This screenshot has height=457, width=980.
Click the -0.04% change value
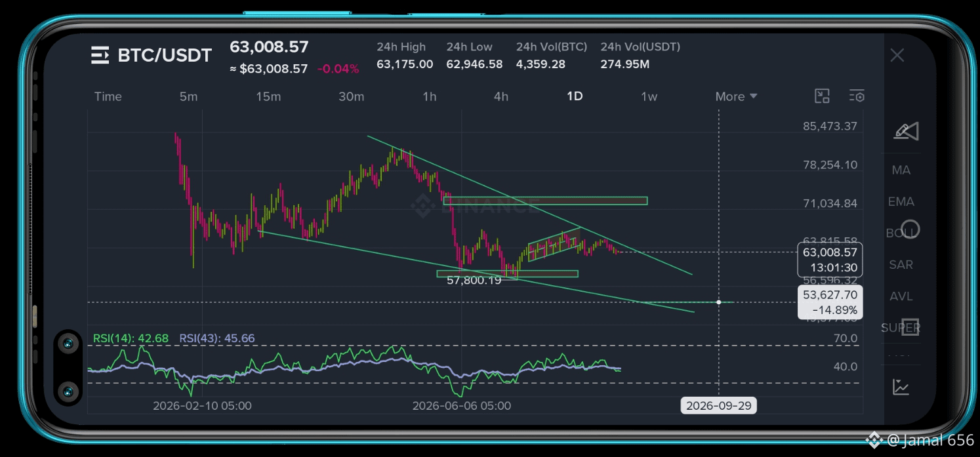(338, 69)
